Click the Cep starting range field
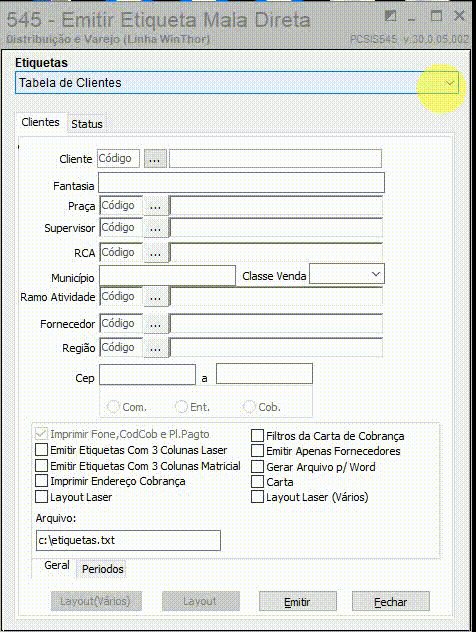The image size is (476, 632). point(148,374)
